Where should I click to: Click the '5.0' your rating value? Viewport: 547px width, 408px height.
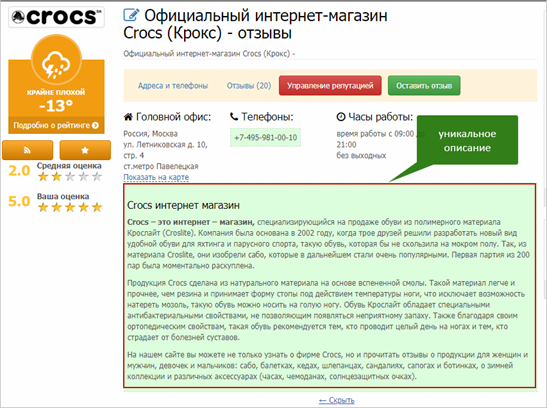(20, 202)
